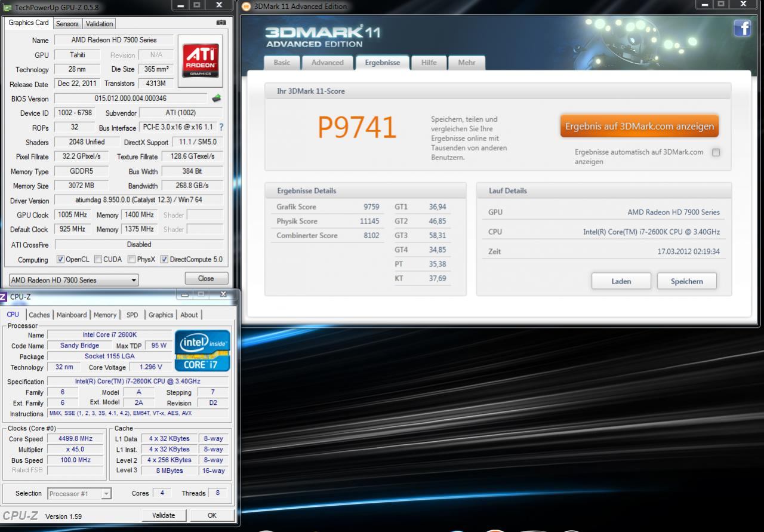The image size is (764, 532).
Task: Click the Lauf Details CPU i7-2600K text
Action: tap(651, 232)
